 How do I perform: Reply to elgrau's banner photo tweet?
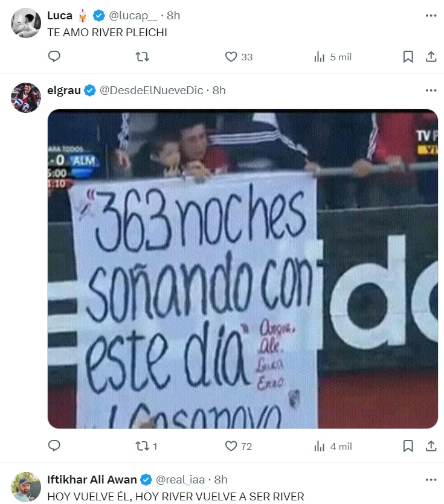point(54,446)
